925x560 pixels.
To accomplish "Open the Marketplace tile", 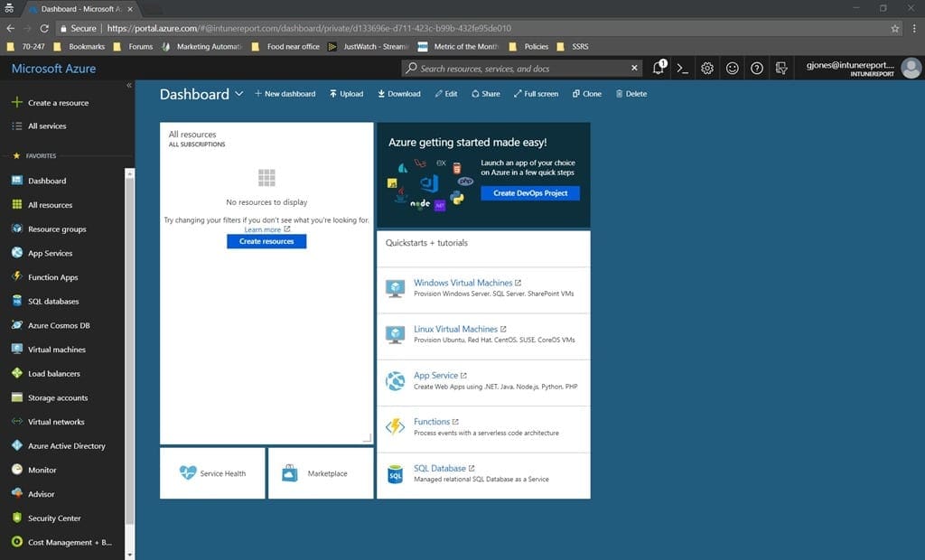I will [321, 473].
